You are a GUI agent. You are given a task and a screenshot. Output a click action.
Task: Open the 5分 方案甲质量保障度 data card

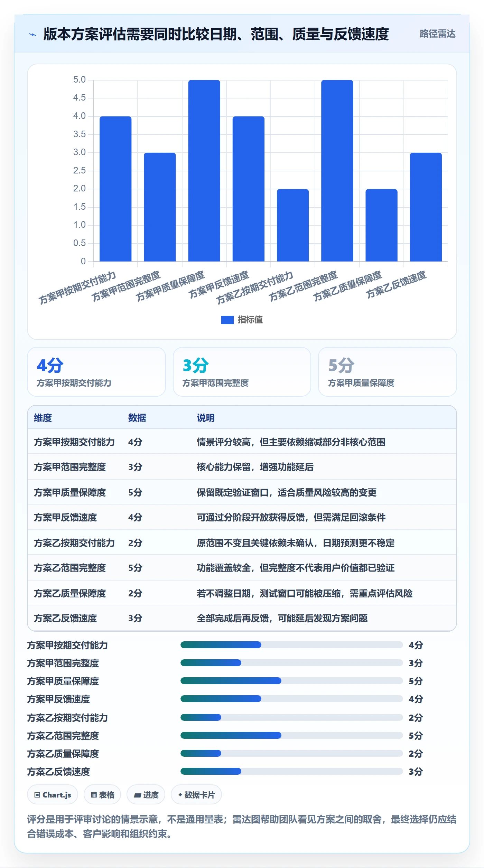[388, 372]
